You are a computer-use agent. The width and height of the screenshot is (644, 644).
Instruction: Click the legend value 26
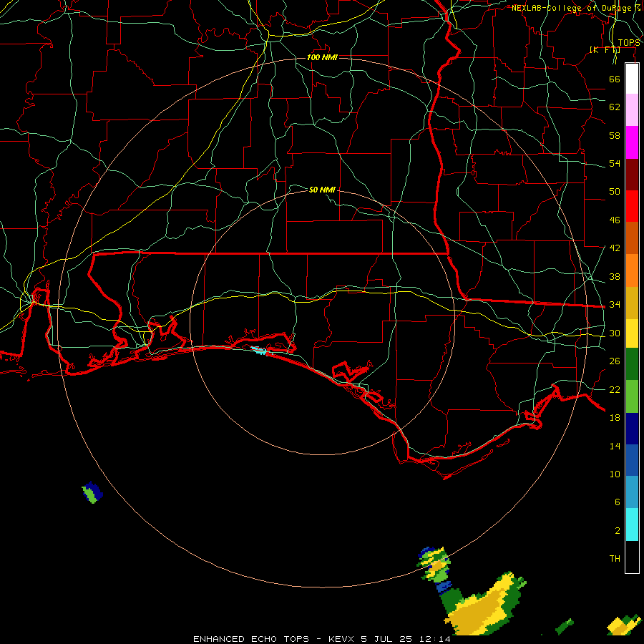615,361
